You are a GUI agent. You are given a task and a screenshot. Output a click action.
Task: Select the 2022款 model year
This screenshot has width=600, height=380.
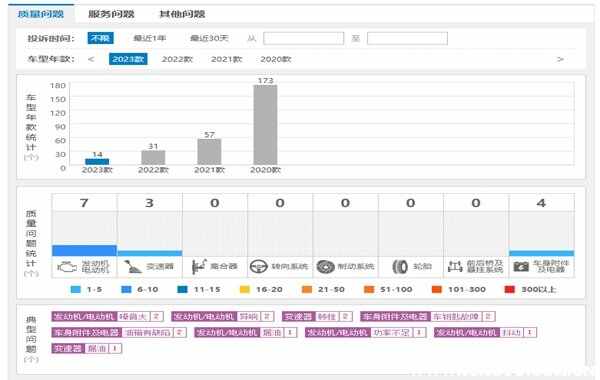point(177,59)
